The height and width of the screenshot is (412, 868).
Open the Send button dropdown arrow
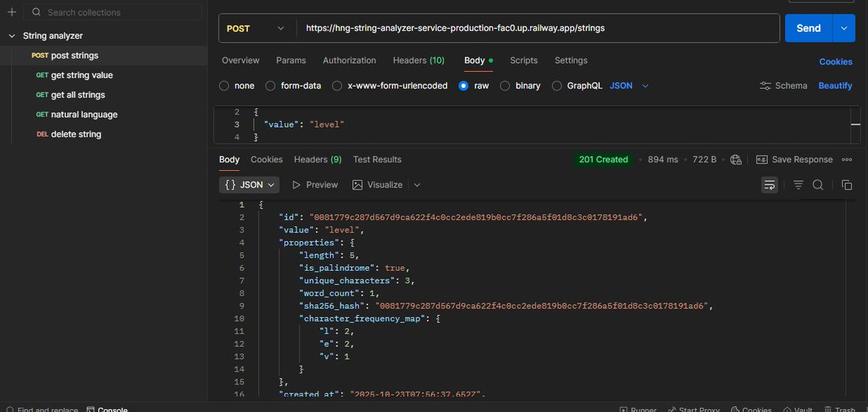[843, 28]
